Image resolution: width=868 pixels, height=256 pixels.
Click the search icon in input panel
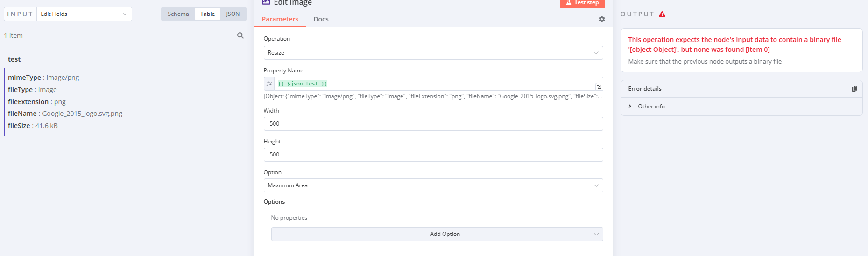tap(240, 36)
